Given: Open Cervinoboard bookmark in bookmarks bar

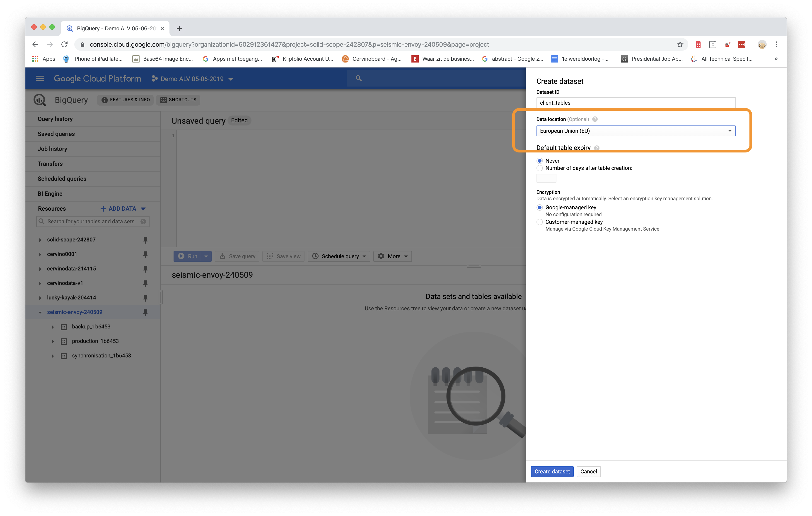Looking at the screenshot, I should click(x=372, y=59).
